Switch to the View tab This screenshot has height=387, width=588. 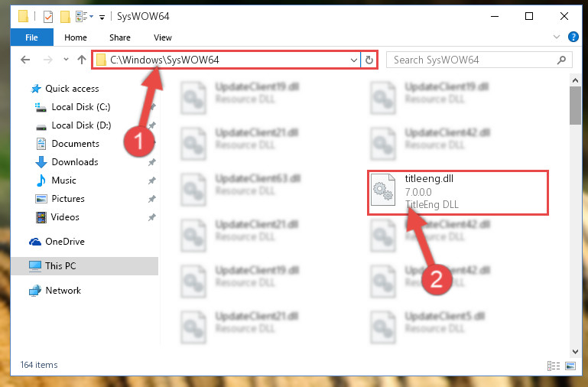(162, 37)
